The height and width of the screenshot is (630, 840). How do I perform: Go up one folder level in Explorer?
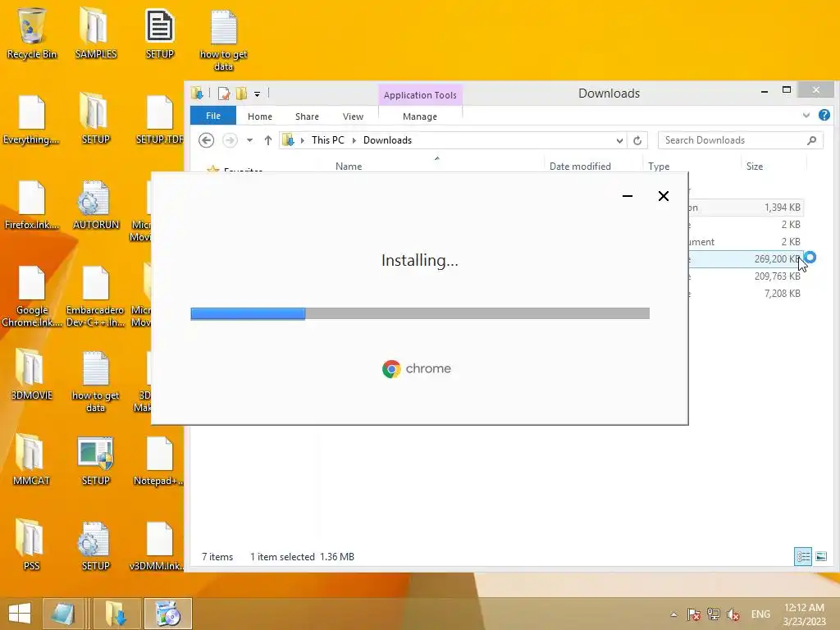click(268, 140)
